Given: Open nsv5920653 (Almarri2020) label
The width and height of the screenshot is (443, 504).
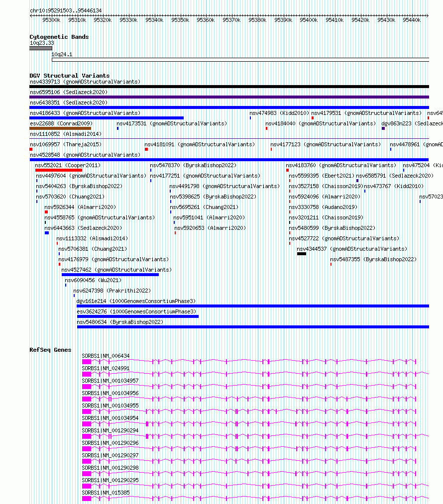Looking at the screenshot, I should click(x=210, y=228).
